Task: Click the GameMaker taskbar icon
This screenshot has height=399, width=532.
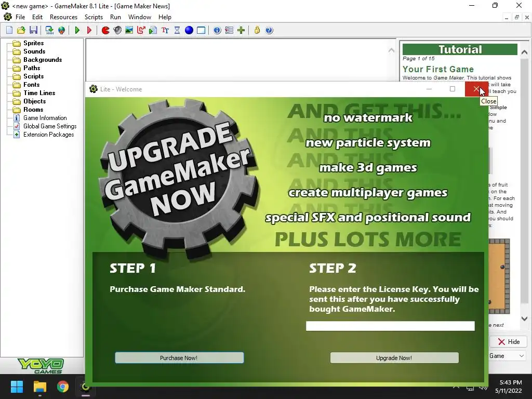Action: [86, 387]
